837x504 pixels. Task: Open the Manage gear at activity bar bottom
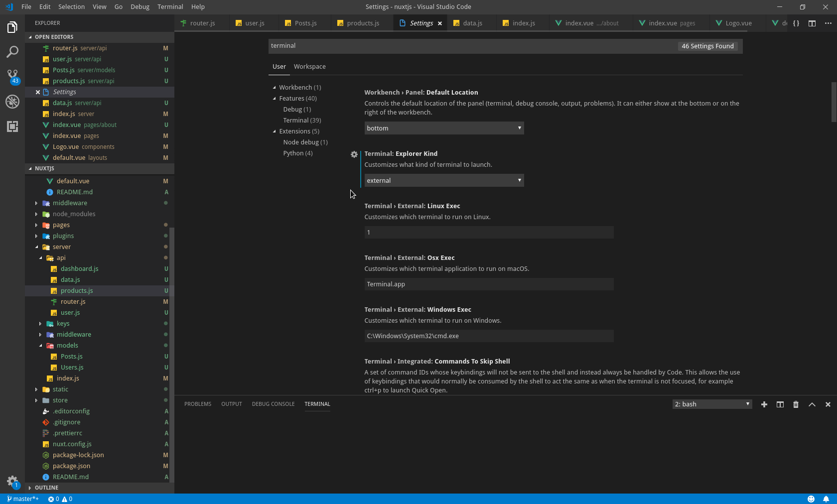tap(12, 481)
